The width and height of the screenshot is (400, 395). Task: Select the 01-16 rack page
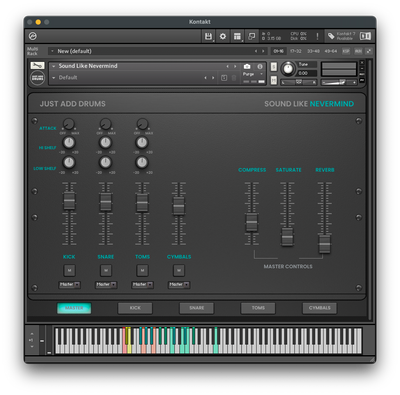coord(278,51)
